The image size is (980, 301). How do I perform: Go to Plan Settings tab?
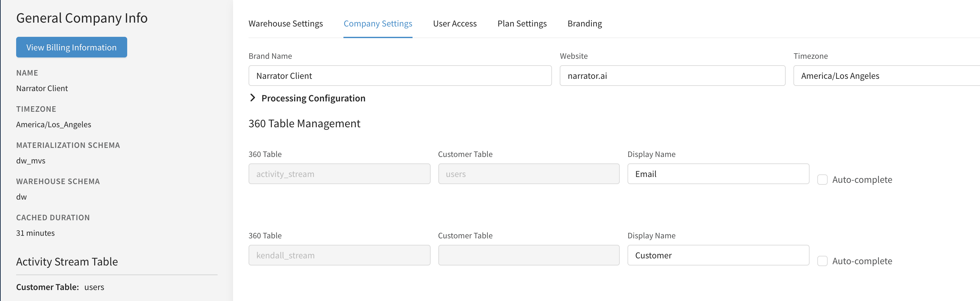(522, 24)
